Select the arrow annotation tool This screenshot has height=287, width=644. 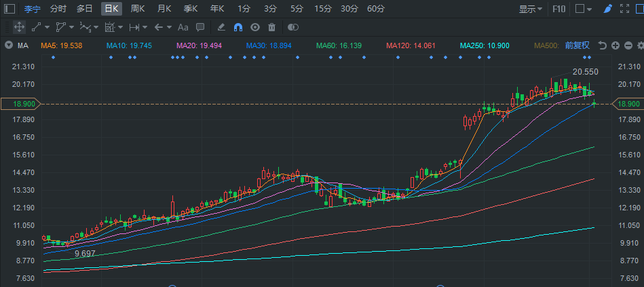point(159,28)
